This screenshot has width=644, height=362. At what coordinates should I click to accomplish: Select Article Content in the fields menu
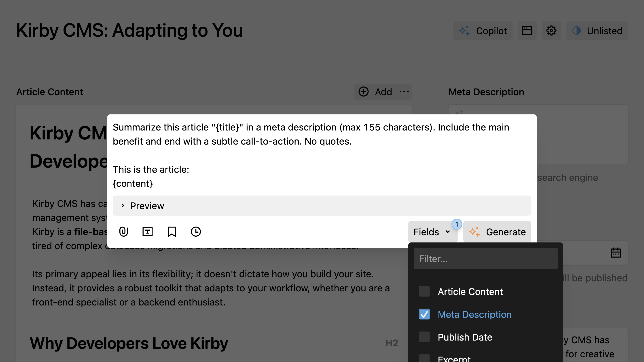click(x=470, y=291)
